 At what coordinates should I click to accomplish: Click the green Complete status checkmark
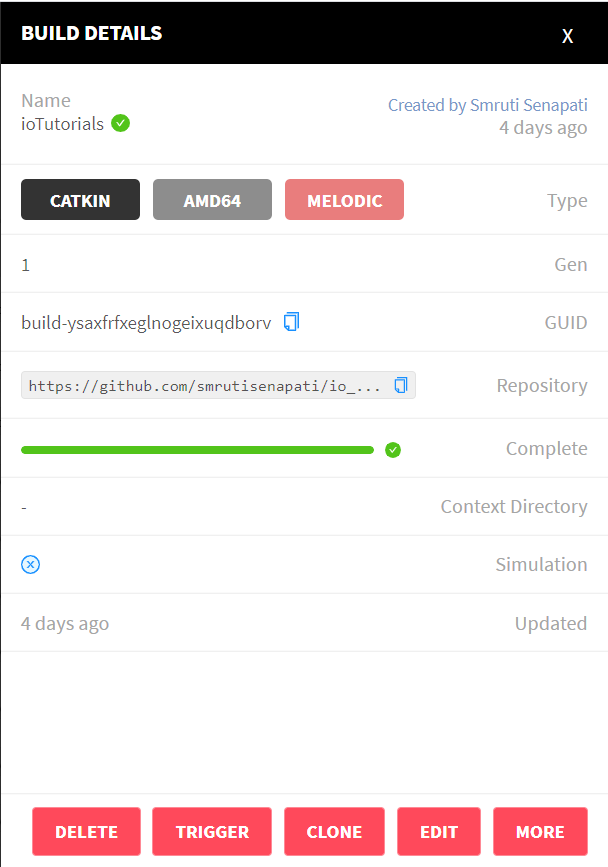click(x=393, y=450)
